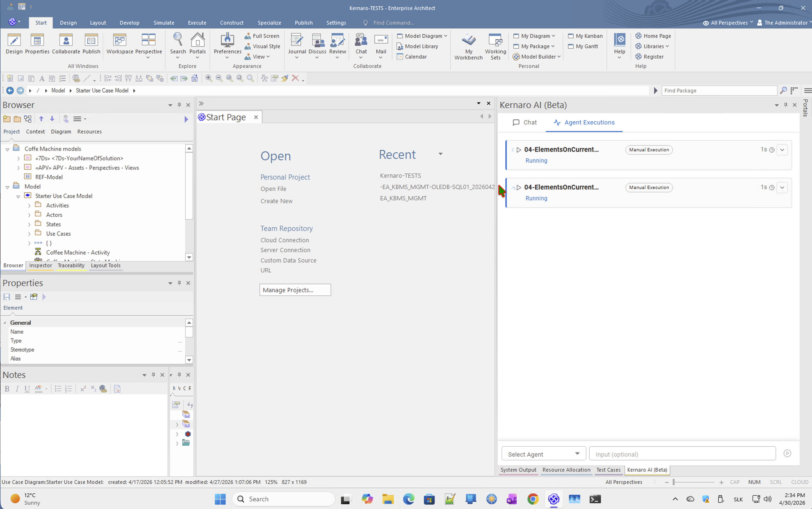This screenshot has width=812, height=509.
Task: Open the Search tool in Explore group
Action: (x=178, y=46)
